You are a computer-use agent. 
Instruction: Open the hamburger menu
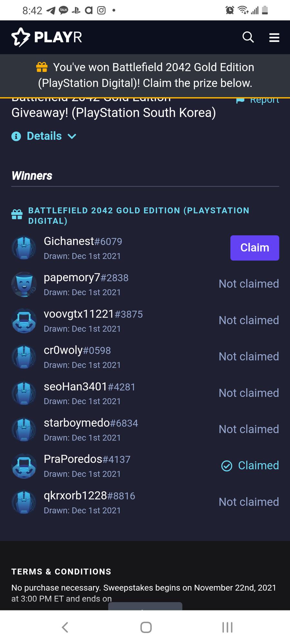click(274, 38)
